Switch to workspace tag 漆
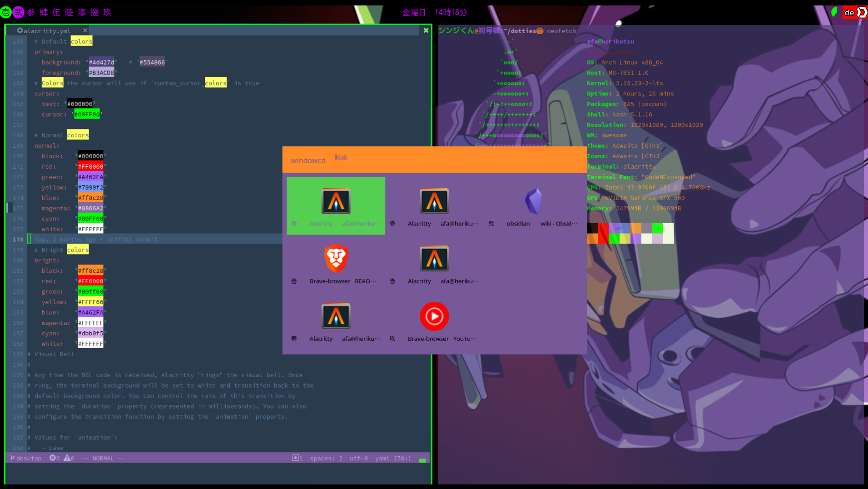This screenshot has height=489, width=868. click(82, 12)
